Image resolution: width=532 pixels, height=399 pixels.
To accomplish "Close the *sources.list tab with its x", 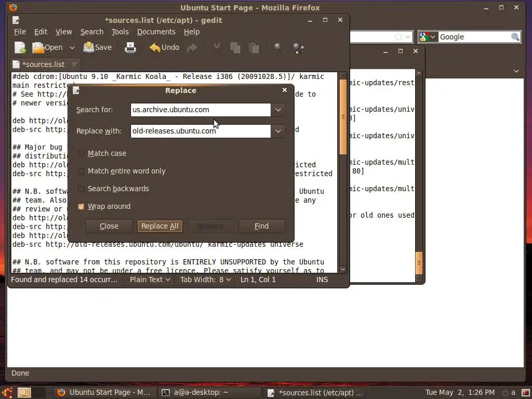I will (x=74, y=64).
